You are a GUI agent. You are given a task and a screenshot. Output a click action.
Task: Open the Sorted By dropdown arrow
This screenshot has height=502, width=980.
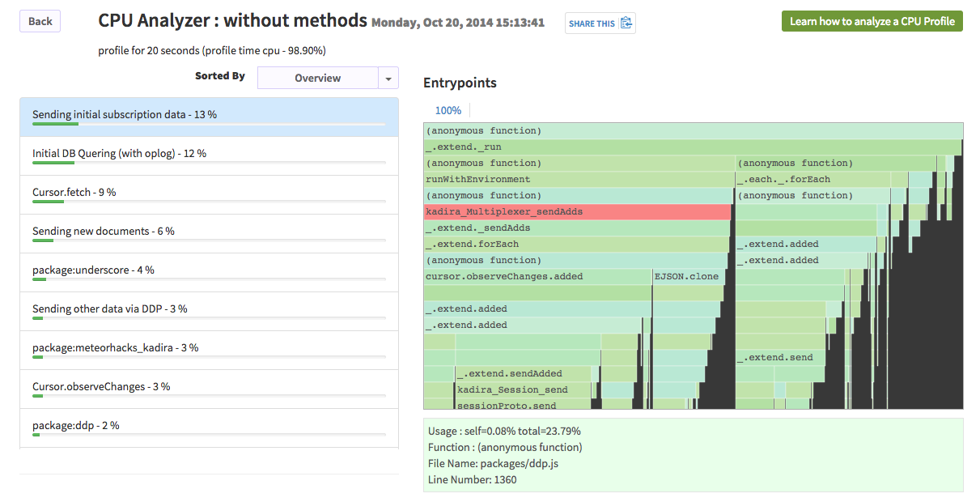click(388, 77)
